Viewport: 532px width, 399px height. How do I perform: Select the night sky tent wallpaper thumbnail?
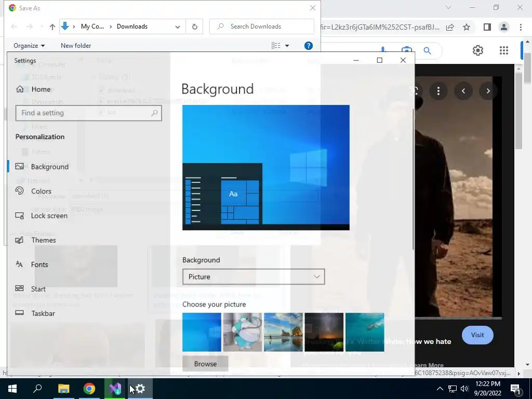point(324,332)
